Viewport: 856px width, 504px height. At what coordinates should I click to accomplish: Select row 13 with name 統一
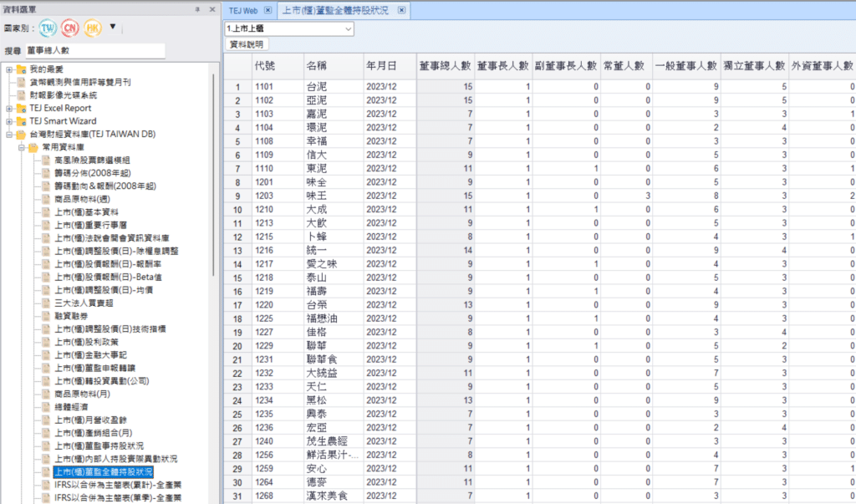[539, 251]
